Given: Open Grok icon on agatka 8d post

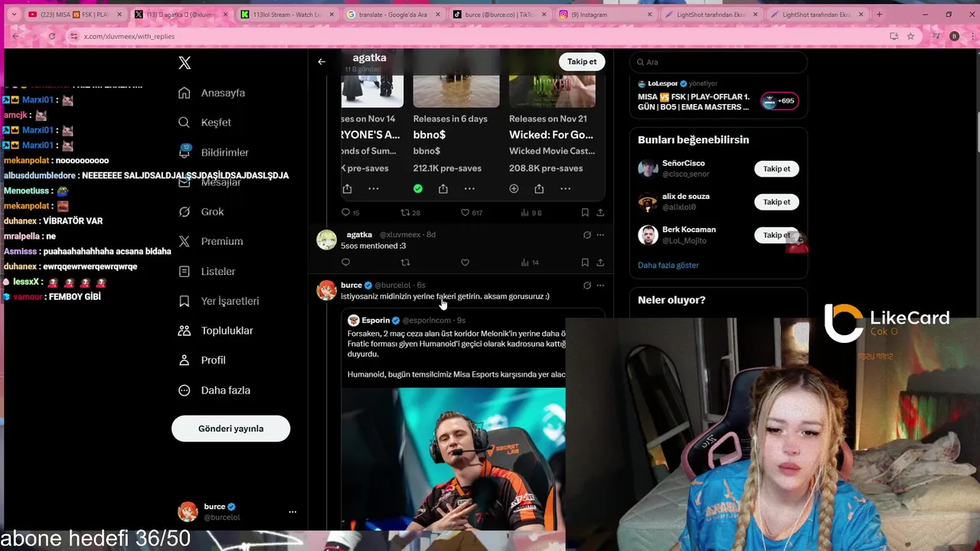Looking at the screenshot, I should tap(587, 235).
